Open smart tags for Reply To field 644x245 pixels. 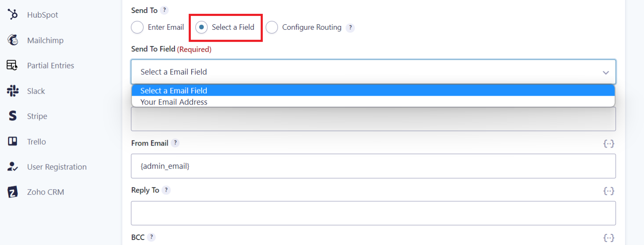click(609, 191)
